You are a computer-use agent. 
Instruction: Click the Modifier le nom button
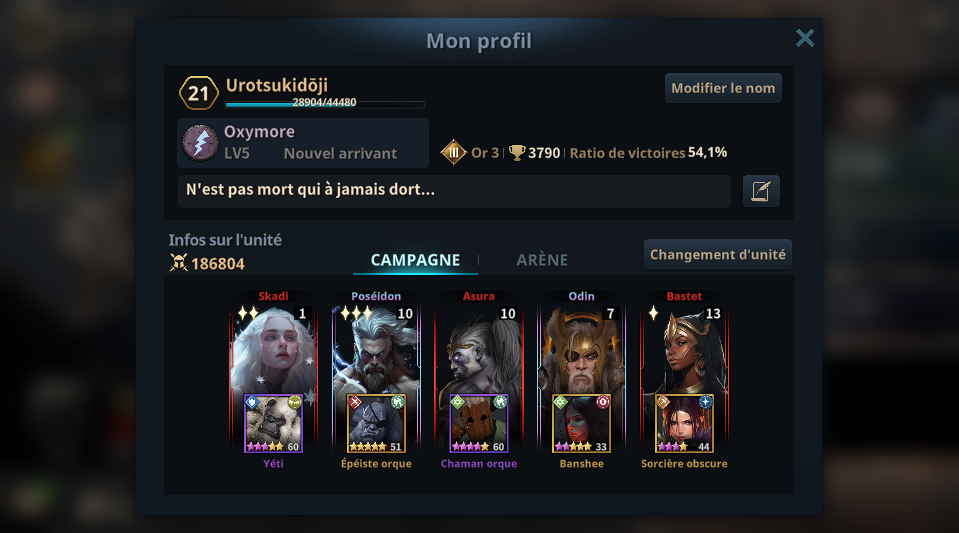[723, 88]
